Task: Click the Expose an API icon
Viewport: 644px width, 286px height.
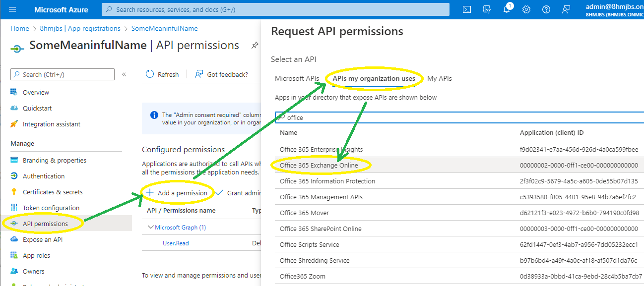Action: (x=14, y=239)
